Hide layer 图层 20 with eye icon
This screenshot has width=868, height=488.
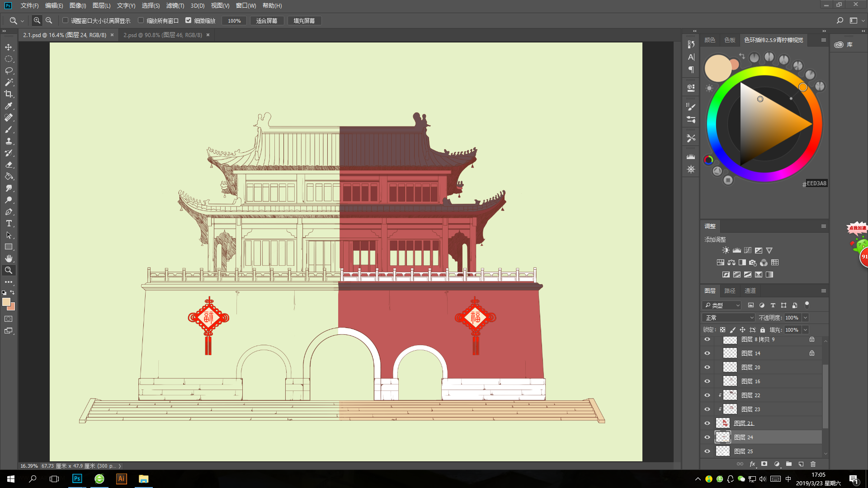(707, 367)
